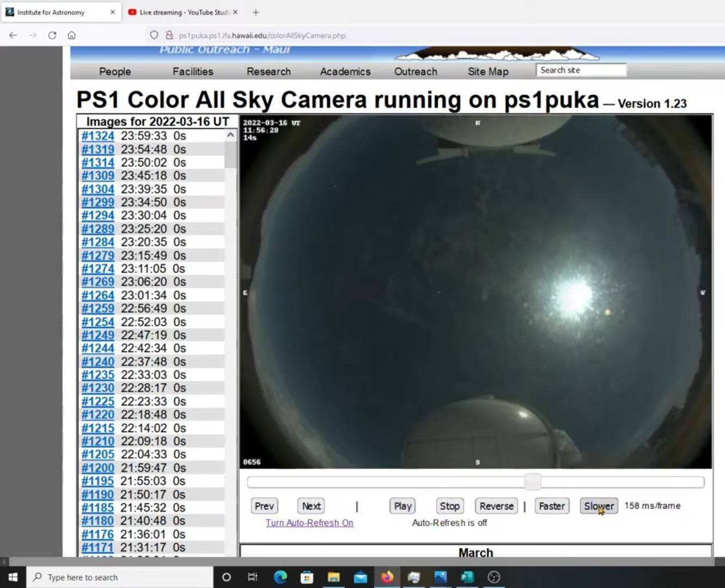
Task: Open OBS Studio icon on taskbar
Action: tap(494, 577)
